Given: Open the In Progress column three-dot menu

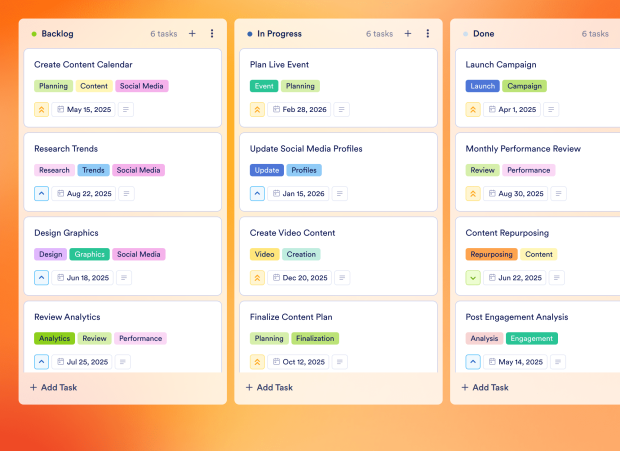Looking at the screenshot, I should tap(428, 34).
